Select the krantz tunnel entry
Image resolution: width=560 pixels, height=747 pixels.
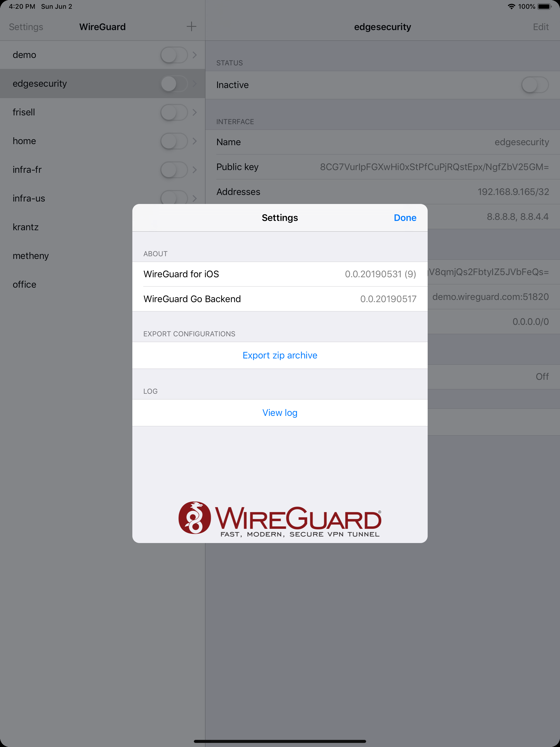click(66, 227)
